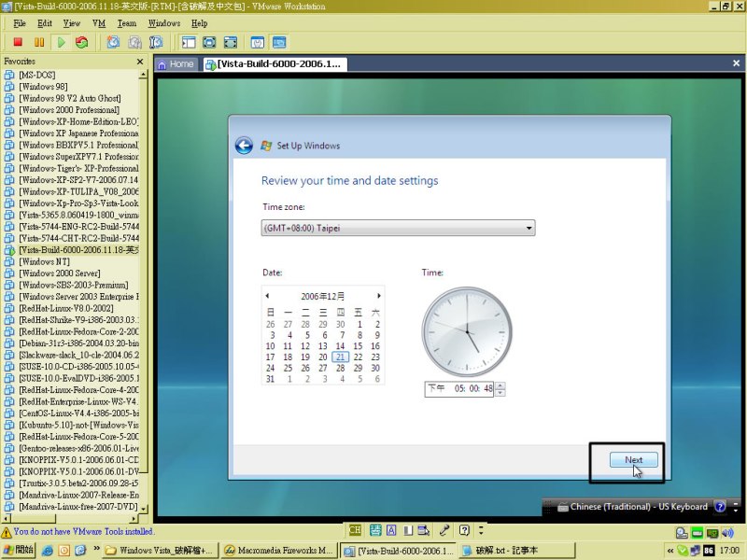Click the wrench tool icon on IME bar
This screenshot has width=747, height=560.
(x=444, y=530)
